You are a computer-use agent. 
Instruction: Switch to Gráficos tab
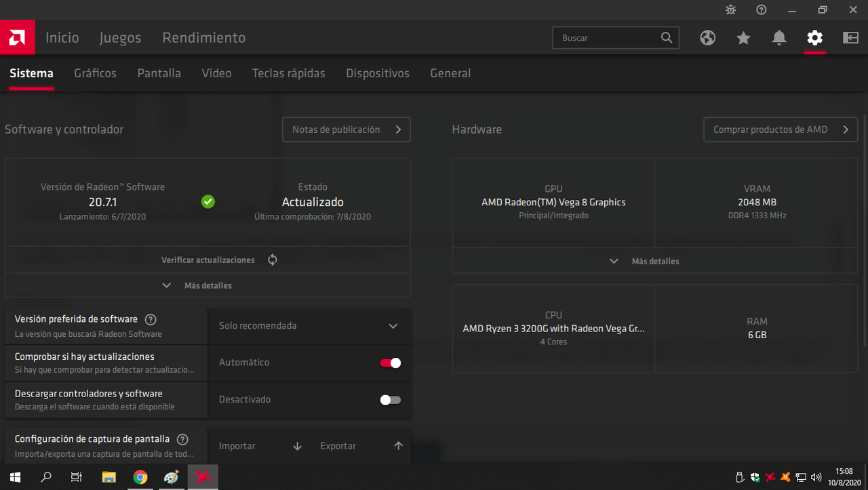point(96,73)
